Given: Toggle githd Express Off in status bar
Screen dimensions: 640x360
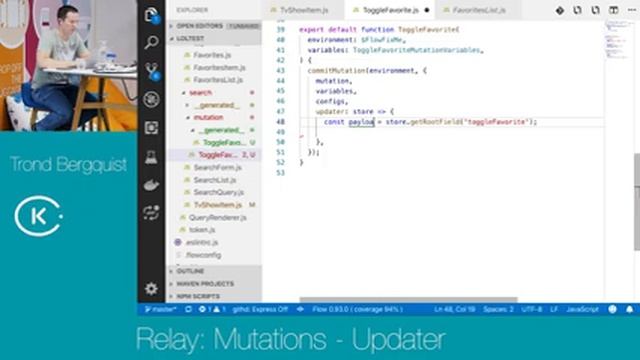Looking at the screenshot, I should [x=260, y=309].
